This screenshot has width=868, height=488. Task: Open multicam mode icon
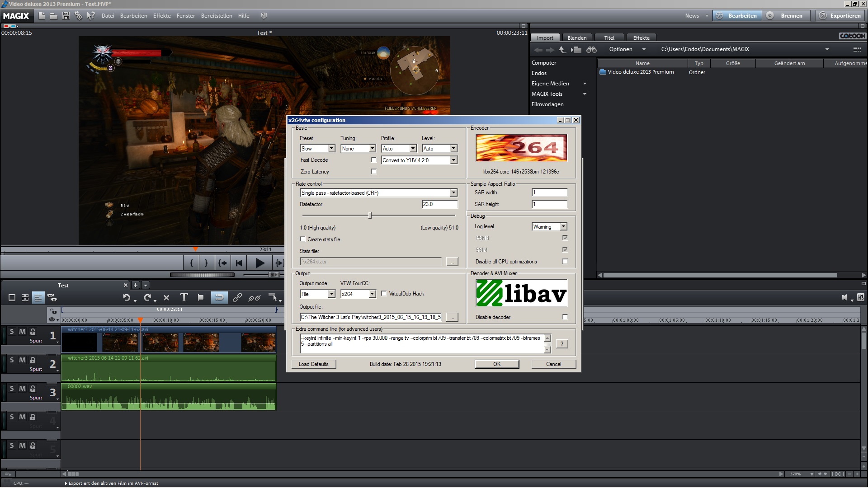(x=52, y=297)
